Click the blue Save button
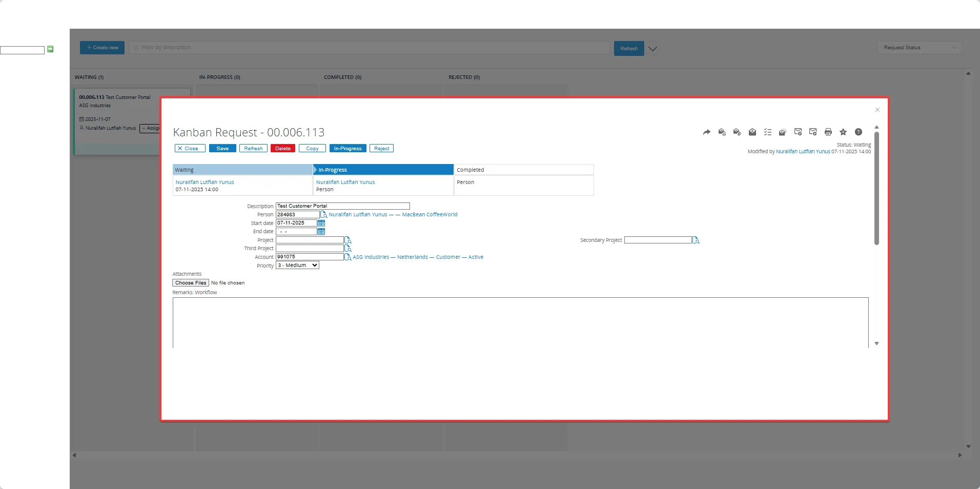Screen dimensions: 980x489 222,149
